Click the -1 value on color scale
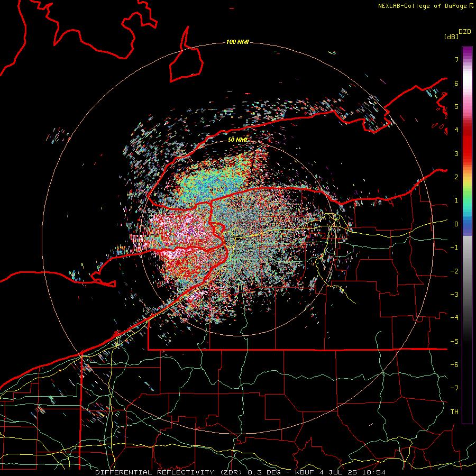Viewport: 476px width, 476px height. pos(454,248)
